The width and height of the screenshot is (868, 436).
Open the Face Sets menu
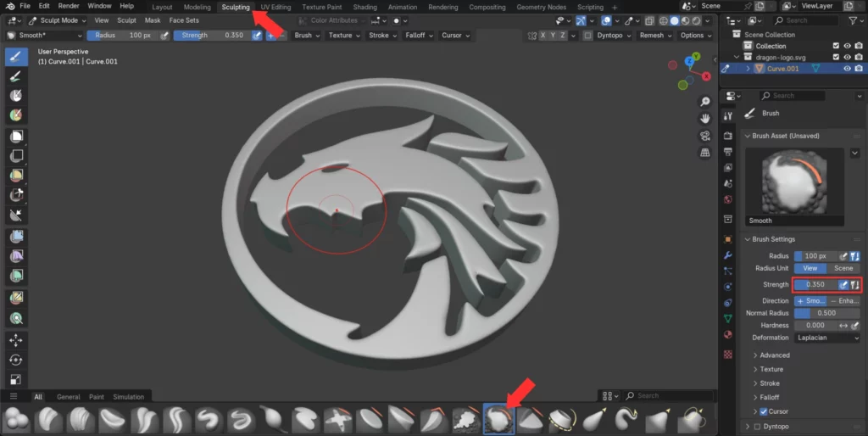pyautogui.click(x=184, y=20)
